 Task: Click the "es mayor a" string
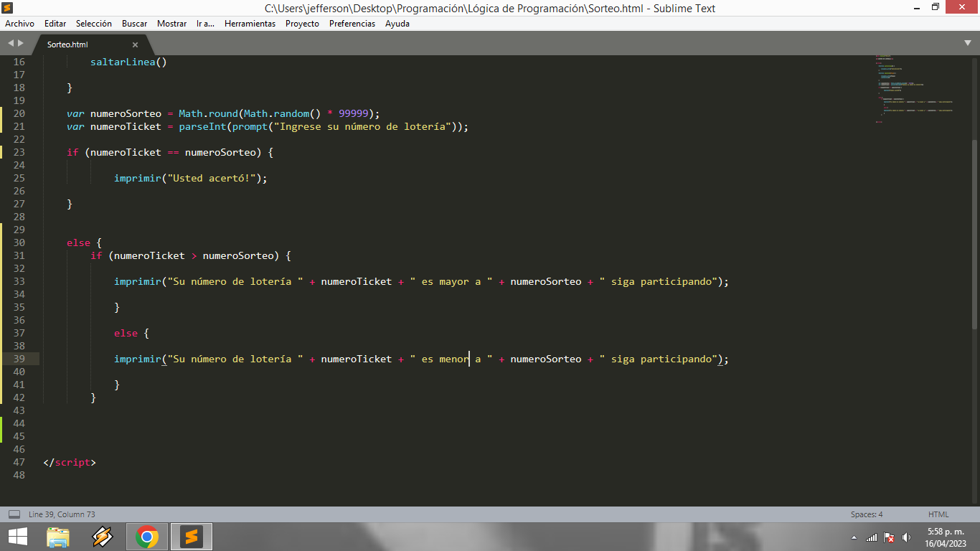(x=451, y=281)
